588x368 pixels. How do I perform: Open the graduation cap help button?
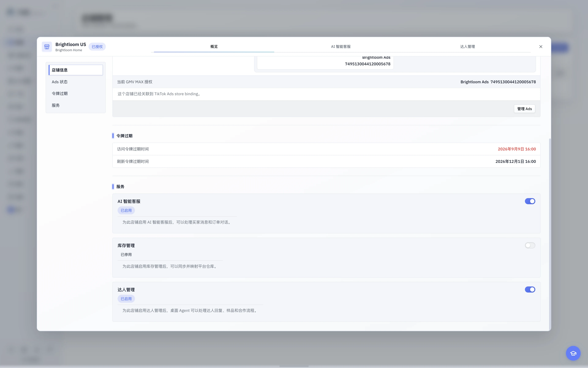(573, 353)
